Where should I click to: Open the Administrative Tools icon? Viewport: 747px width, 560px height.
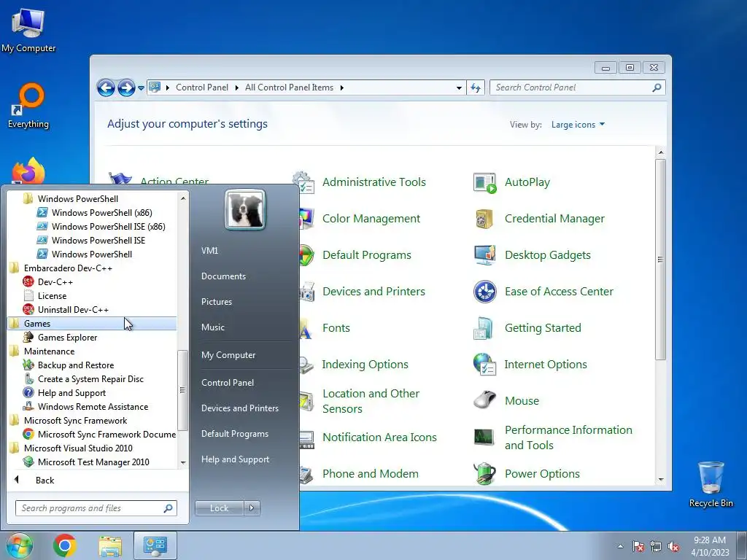304,182
